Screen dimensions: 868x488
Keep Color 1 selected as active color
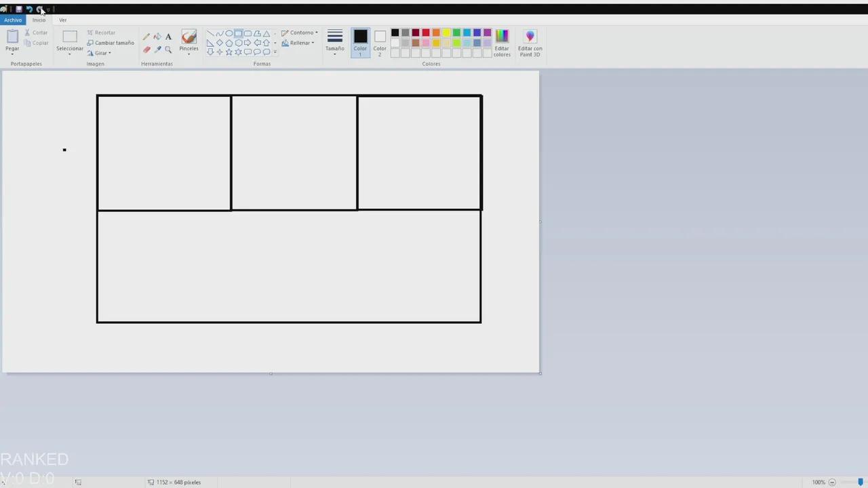click(x=360, y=42)
